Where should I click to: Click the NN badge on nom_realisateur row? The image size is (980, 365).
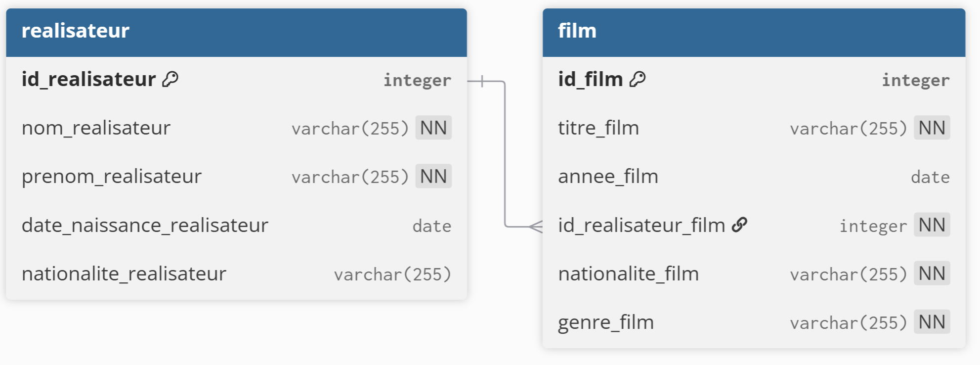click(433, 128)
